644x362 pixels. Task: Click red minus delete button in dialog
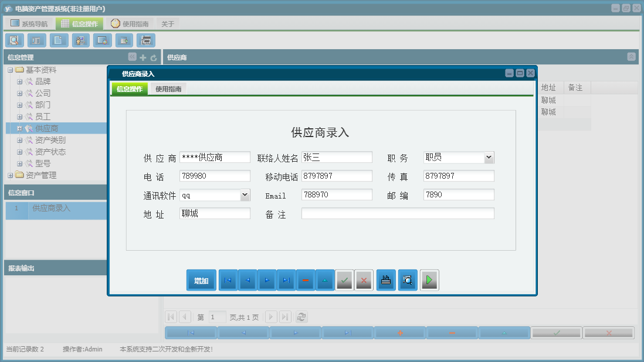[x=306, y=281]
